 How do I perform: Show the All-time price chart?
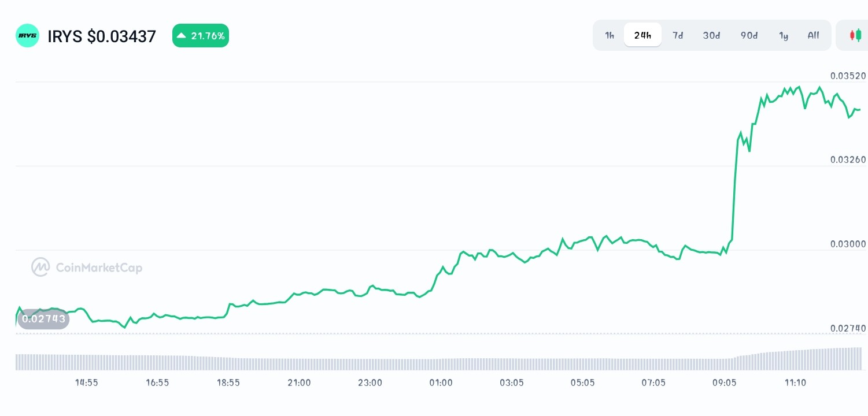pos(813,35)
